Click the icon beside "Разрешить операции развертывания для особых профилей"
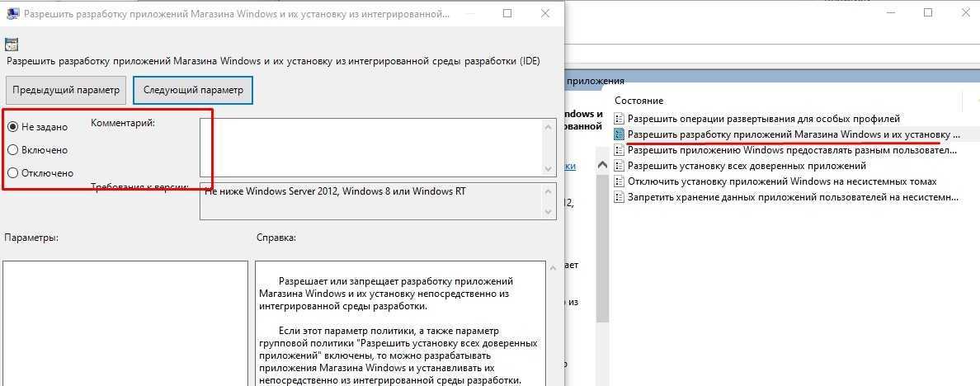Viewport: 980px width, 386px height. (620, 119)
